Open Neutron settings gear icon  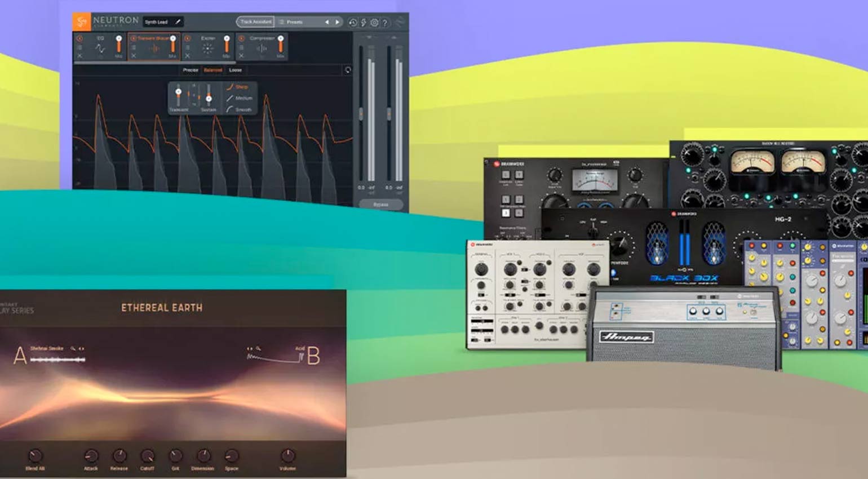[x=374, y=23]
